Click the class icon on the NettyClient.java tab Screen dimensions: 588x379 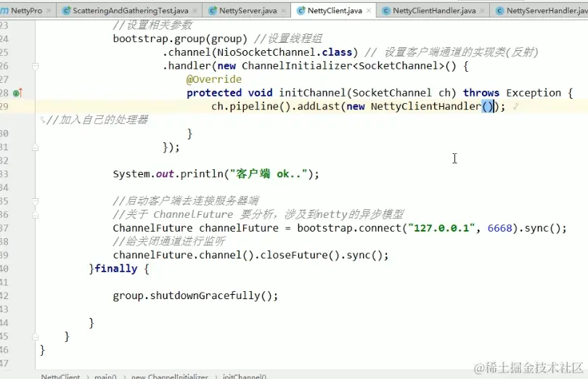coord(301,11)
